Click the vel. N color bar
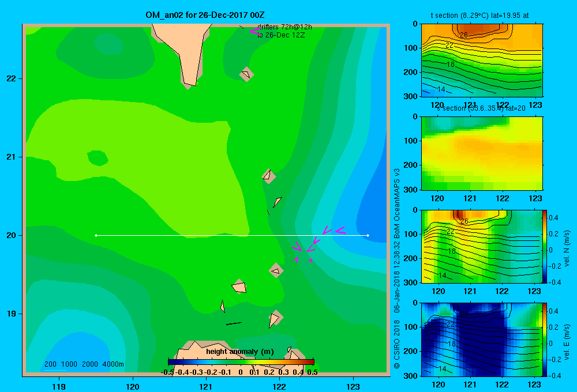The height and width of the screenshot is (392, 577). [545, 246]
